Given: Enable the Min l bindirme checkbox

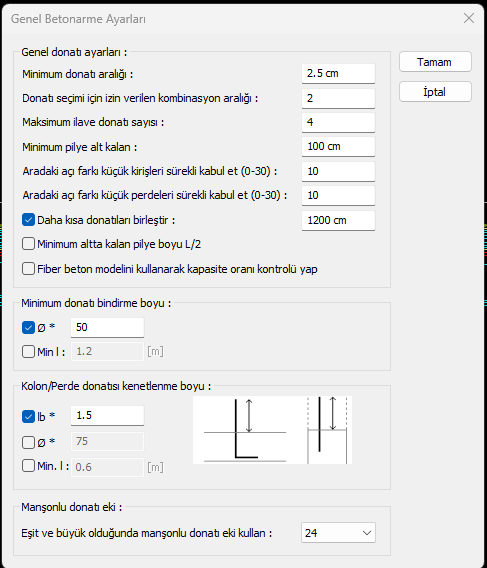Looking at the screenshot, I should 28,351.
